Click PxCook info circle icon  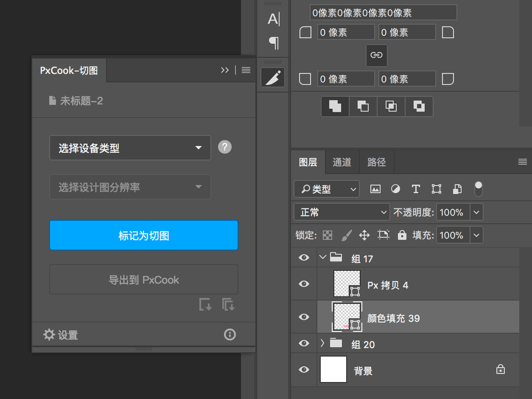pyautogui.click(x=230, y=334)
